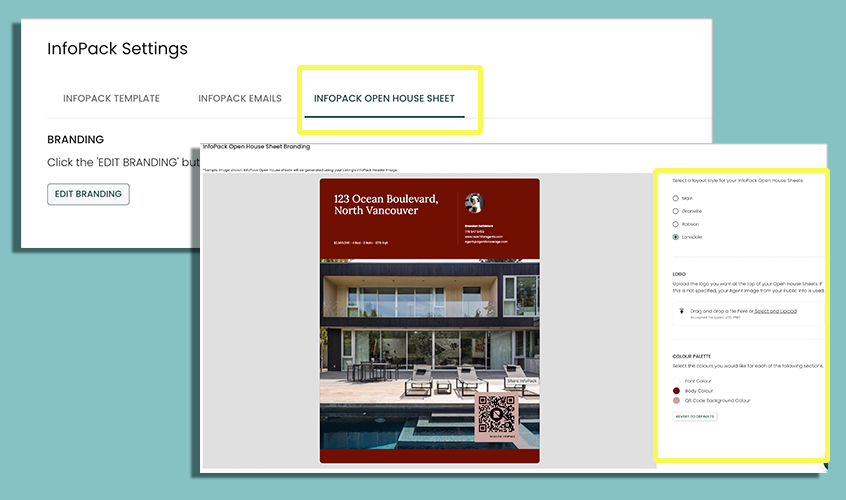Open the InfoPack Template tab
The width and height of the screenshot is (846, 500).
click(111, 99)
